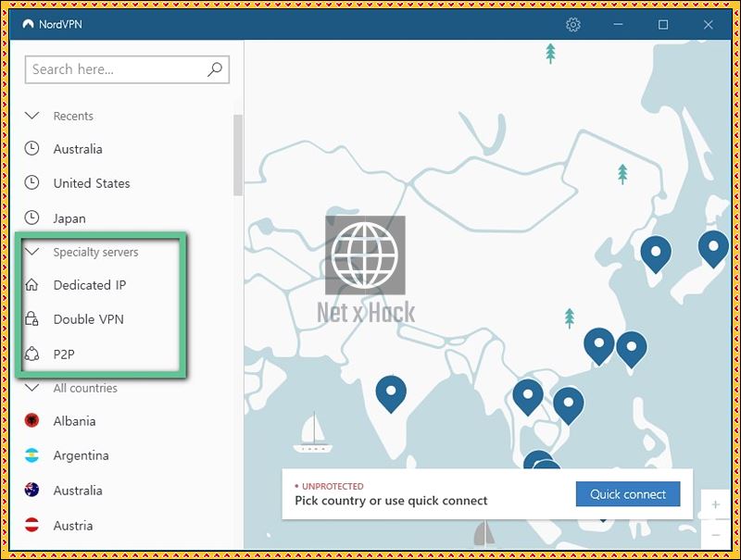
Task: Collapse the Specialty servers section
Action: coord(31,252)
